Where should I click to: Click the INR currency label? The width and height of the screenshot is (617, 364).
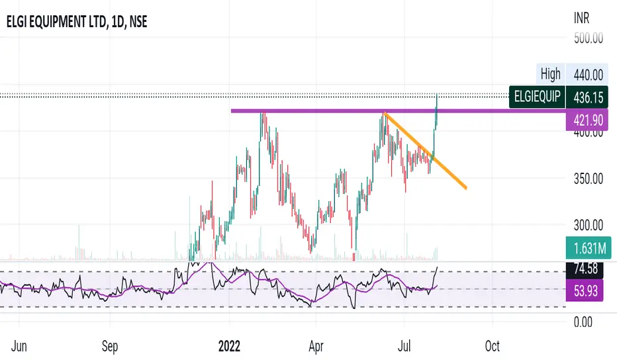581,18
